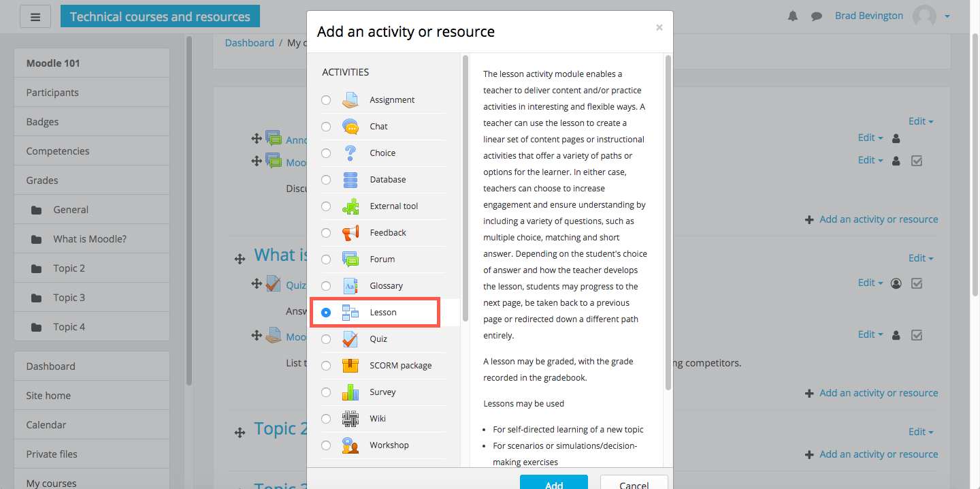Open Calendar in the sidebar
This screenshot has height=489, width=980.
(92, 425)
